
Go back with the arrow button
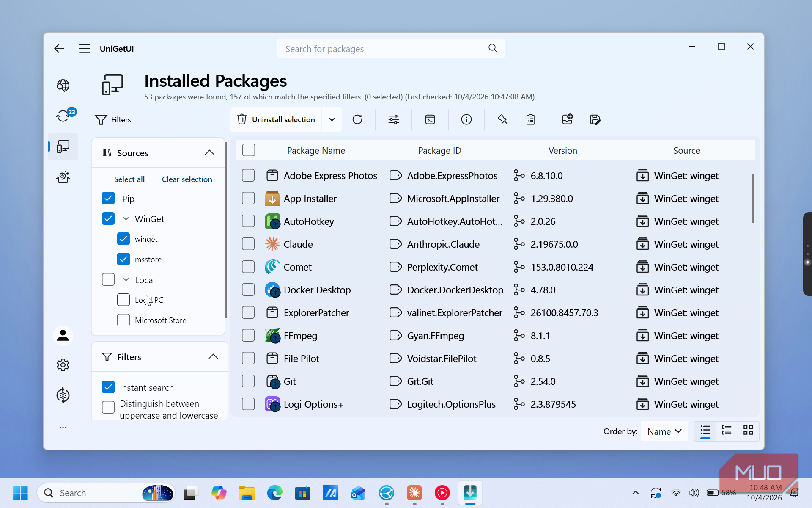pyautogui.click(x=59, y=48)
